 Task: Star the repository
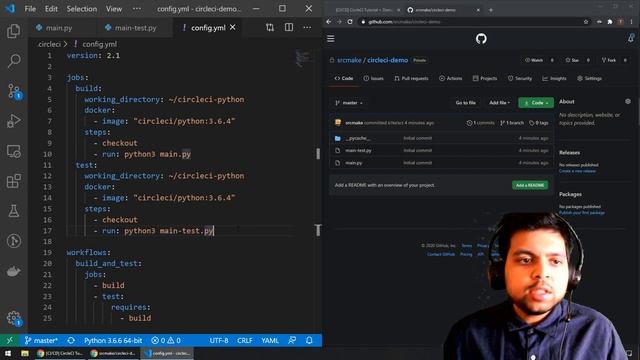point(572,60)
